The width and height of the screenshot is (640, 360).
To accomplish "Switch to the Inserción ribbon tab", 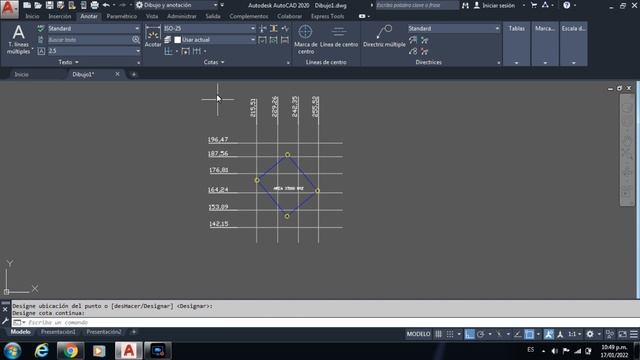I will [x=60, y=16].
